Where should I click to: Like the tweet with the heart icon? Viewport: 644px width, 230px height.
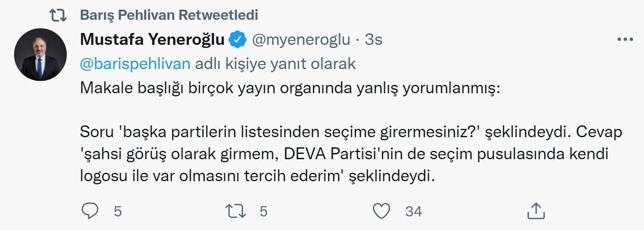pyautogui.click(x=381, y=212)
